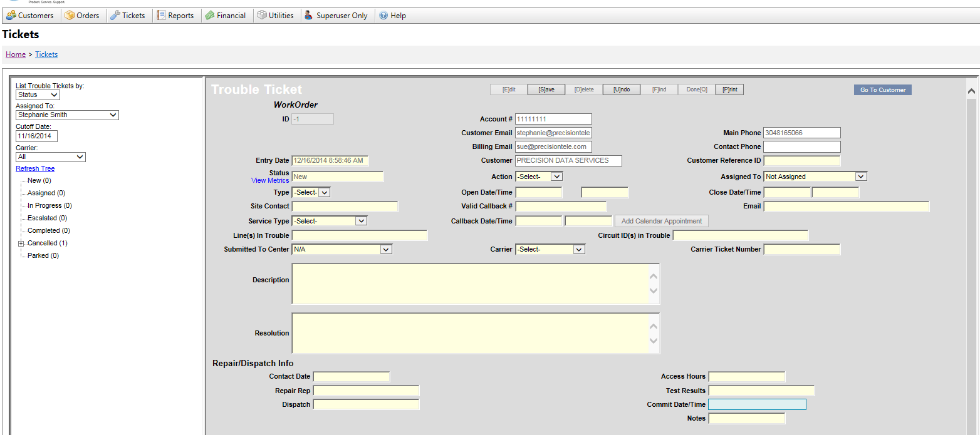Select In Progress (0) tree item
980x435 pixels.
[50, 205]
